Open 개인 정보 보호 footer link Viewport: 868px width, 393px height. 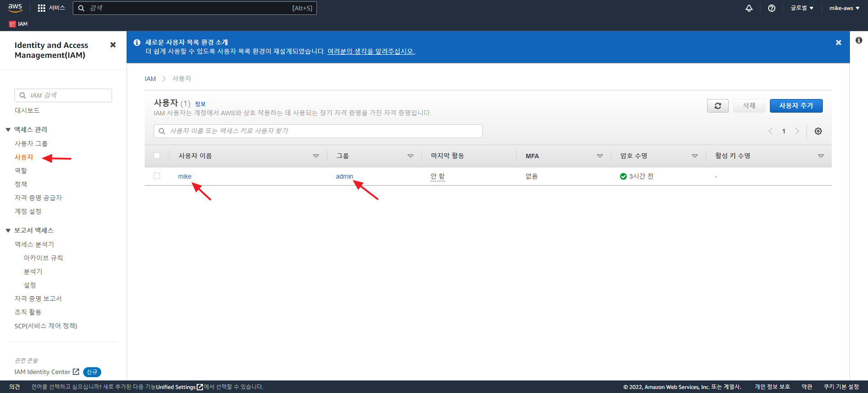772,387
